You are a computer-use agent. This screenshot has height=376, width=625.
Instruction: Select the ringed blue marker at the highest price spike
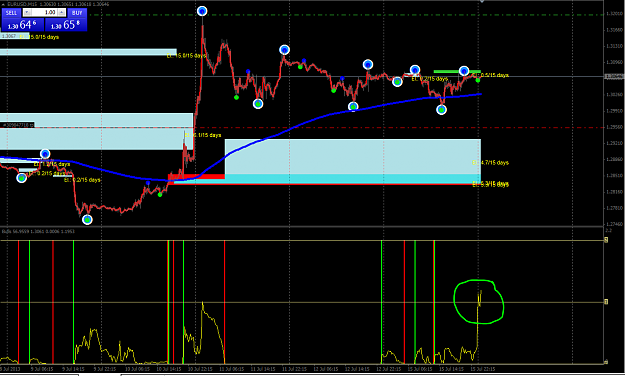point(202,11)
